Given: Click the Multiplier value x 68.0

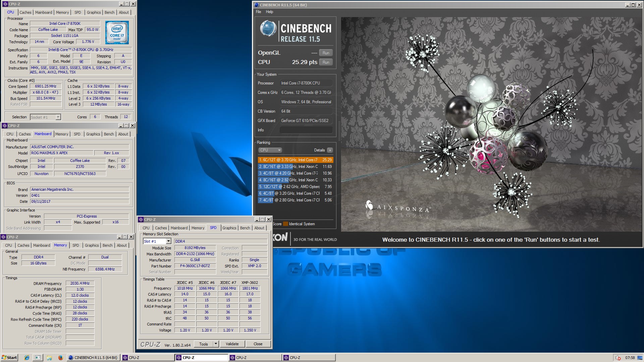Looking at the screenshot, I should pyautogui.click(x=46, y=92).
